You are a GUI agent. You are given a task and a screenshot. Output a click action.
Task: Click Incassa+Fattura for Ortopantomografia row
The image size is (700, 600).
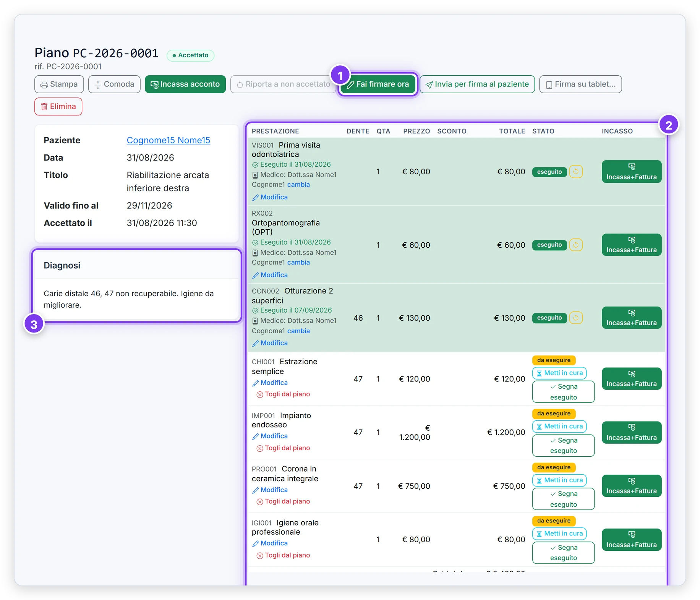click(632, 245)
